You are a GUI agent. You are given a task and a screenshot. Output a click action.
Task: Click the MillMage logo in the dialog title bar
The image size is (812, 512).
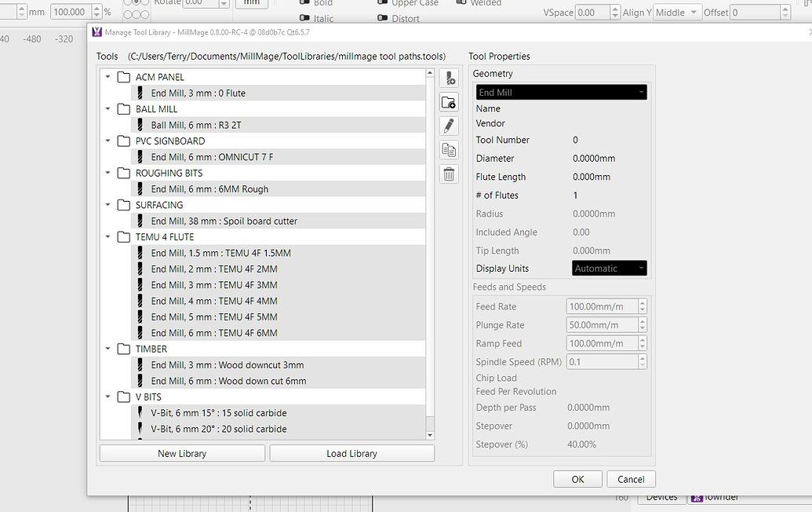tap(97, 32)
